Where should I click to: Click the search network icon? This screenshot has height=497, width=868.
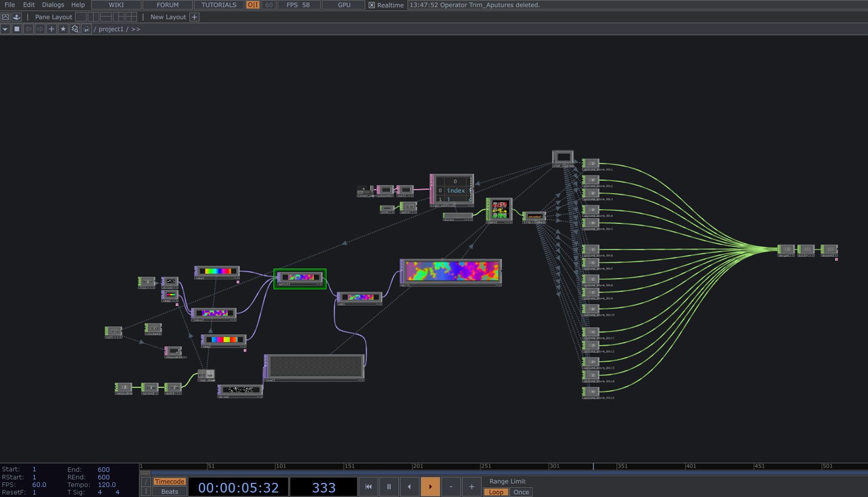click(75, 29)
